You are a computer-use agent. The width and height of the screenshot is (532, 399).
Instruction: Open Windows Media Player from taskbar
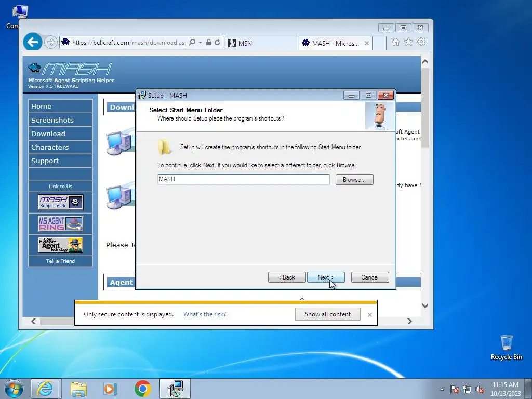click(x=110, y=389)
